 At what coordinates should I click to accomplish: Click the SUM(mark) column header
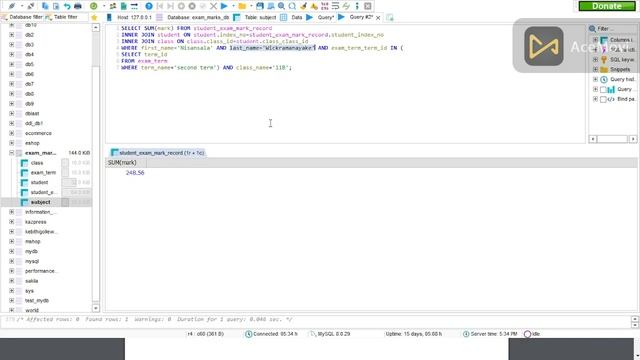click(126, 162)
